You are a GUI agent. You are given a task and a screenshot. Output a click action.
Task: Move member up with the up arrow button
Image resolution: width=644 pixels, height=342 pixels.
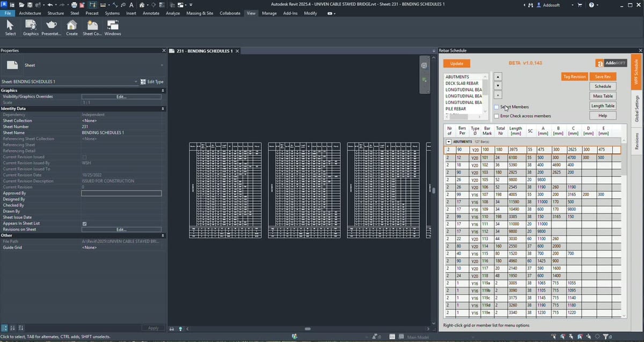tap(498, 76)
